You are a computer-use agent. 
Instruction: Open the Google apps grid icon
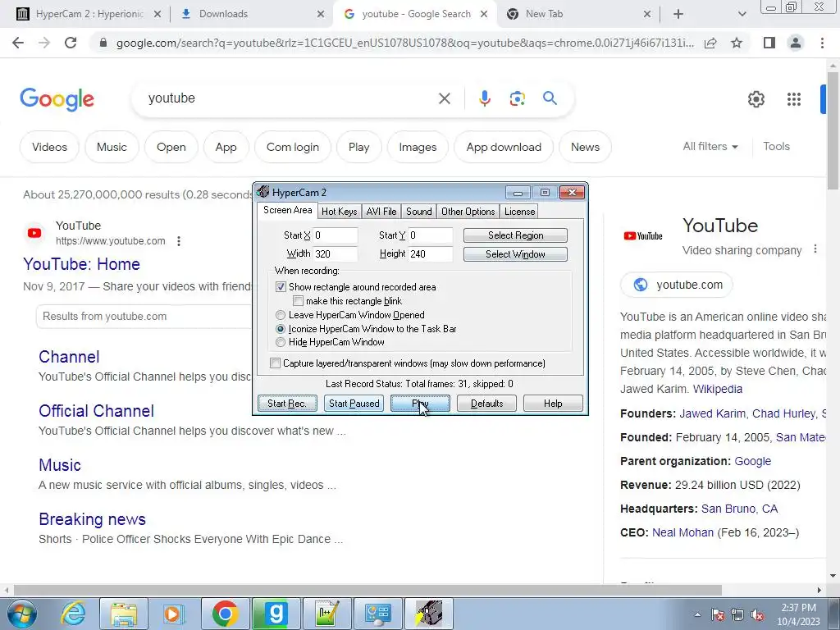794,99
